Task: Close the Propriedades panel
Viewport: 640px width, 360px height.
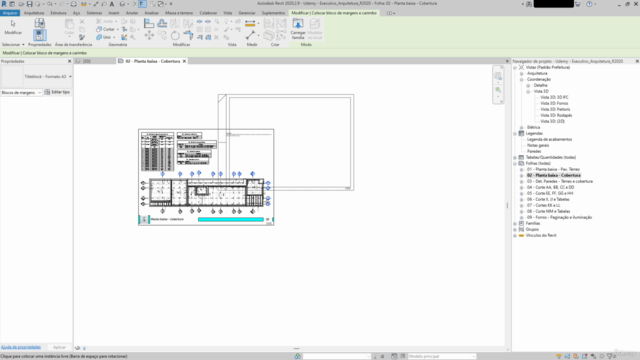Action: click(x=69, y=61)
